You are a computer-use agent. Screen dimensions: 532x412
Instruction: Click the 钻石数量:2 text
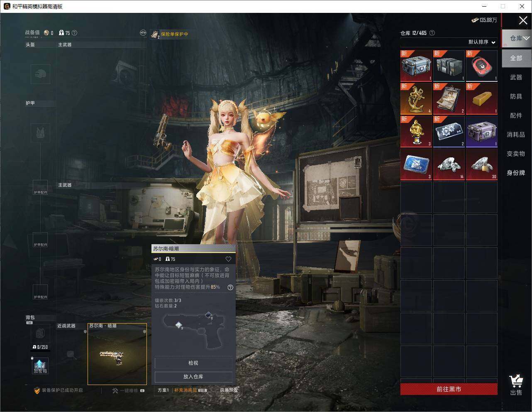(166, 306)
